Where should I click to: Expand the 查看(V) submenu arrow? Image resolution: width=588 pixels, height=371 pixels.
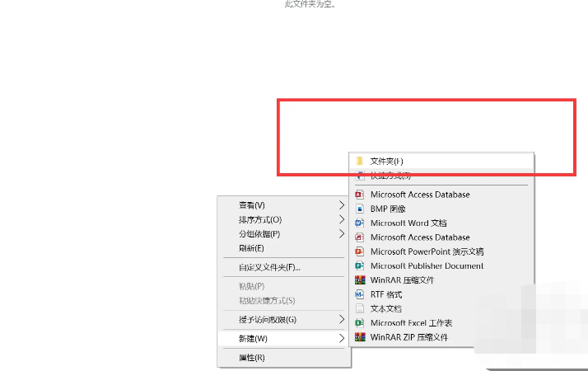[x=342, y=204]
